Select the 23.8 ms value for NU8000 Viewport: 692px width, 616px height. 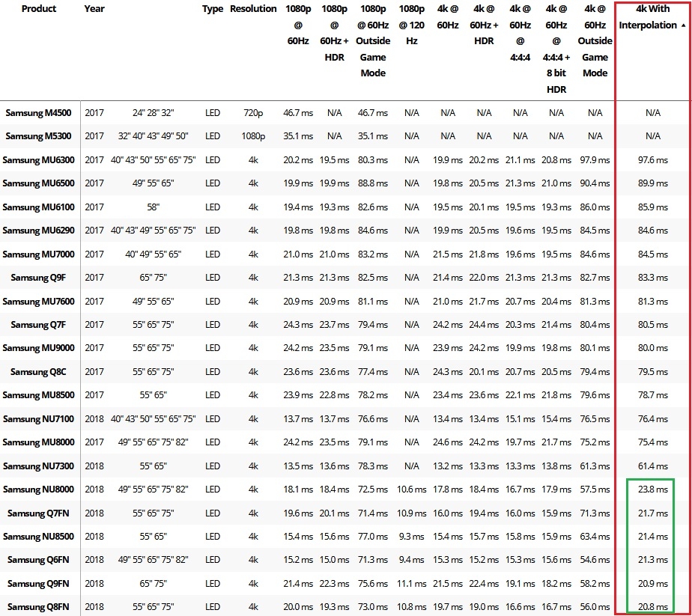click(x=653, y=490)
